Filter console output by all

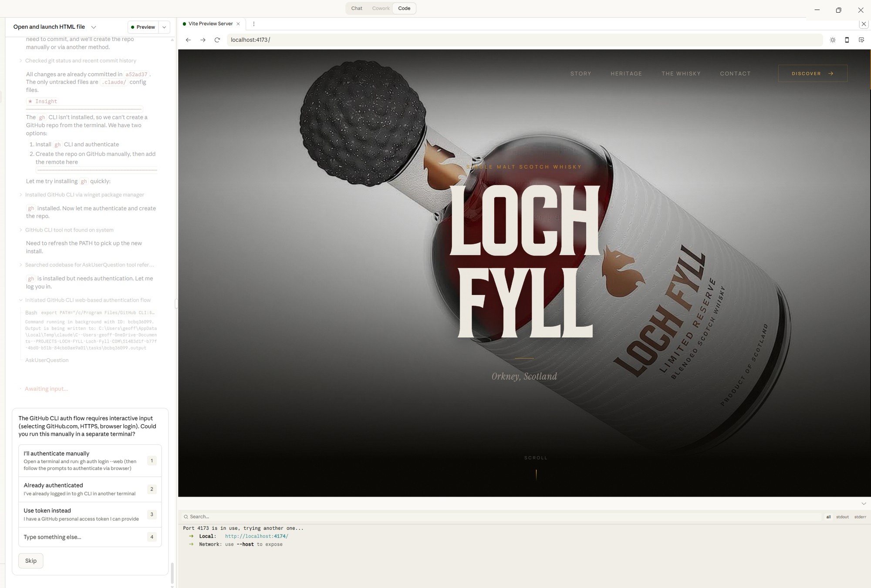(x=828, y=517)
